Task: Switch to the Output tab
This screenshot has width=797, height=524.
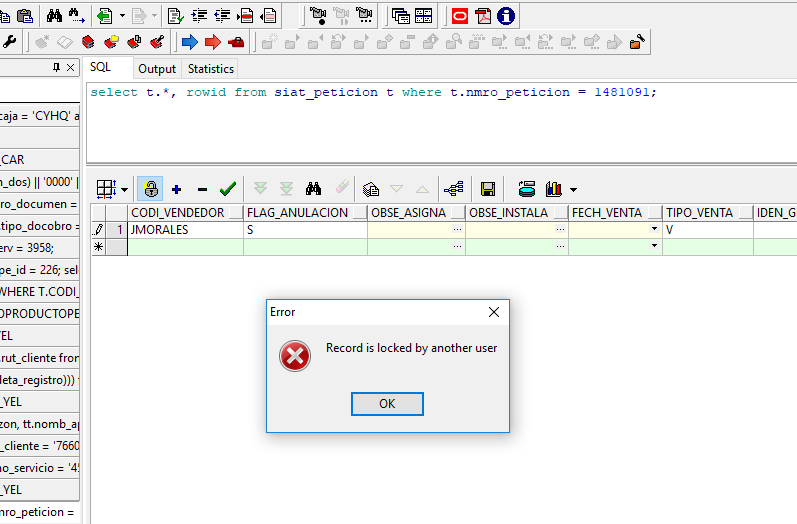Action: (x=157, y=69)
